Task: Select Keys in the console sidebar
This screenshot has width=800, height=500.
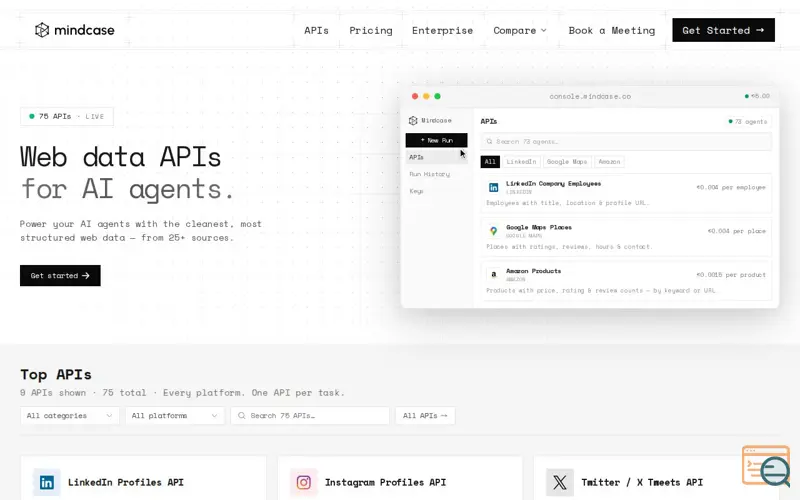Action: tap(416, 191)
